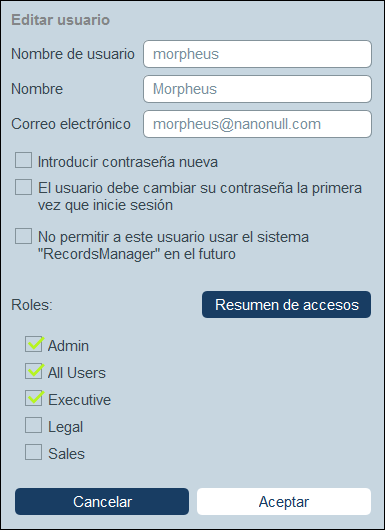Uncheck the Admin role checkbox

pyautogui.click(x=33, y=344)
